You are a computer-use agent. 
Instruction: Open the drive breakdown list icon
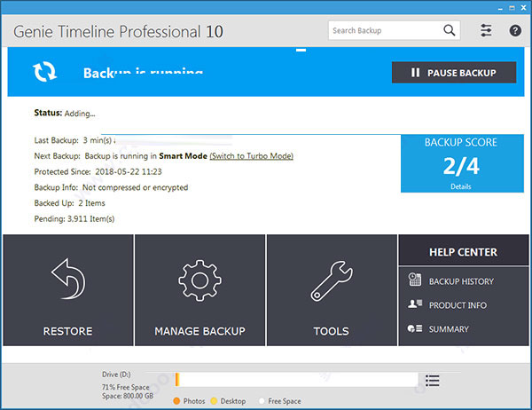tap(432, 381)
